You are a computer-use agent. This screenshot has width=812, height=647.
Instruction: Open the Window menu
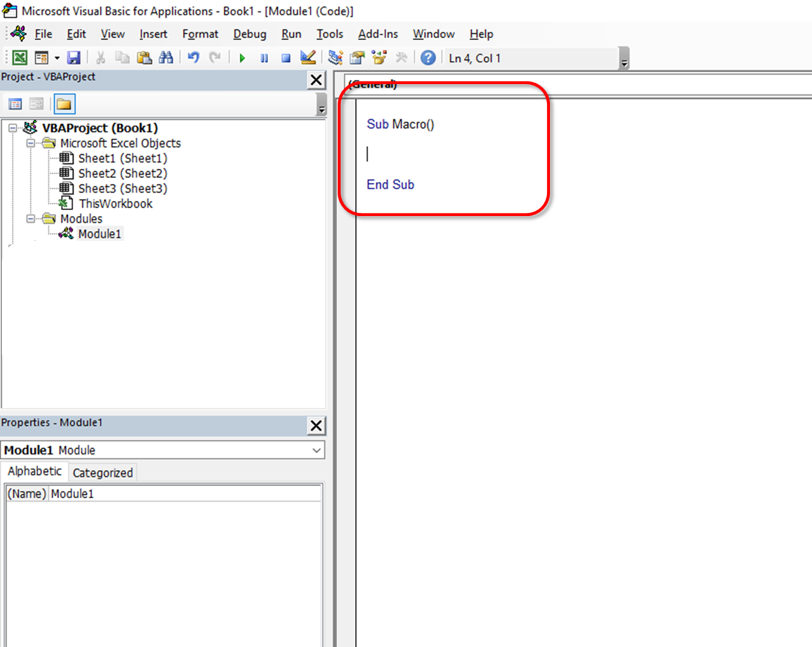[434, 34]
